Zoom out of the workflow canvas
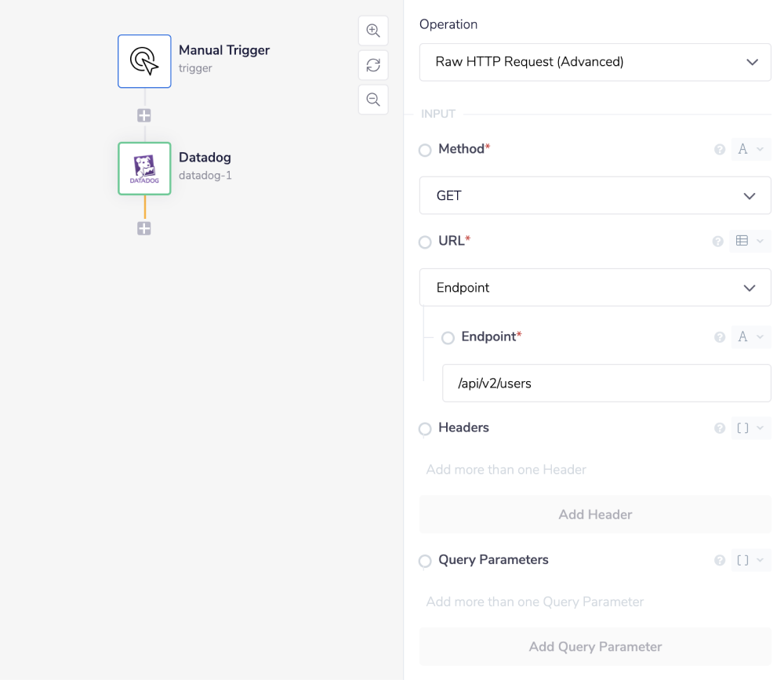 (373, 100)
